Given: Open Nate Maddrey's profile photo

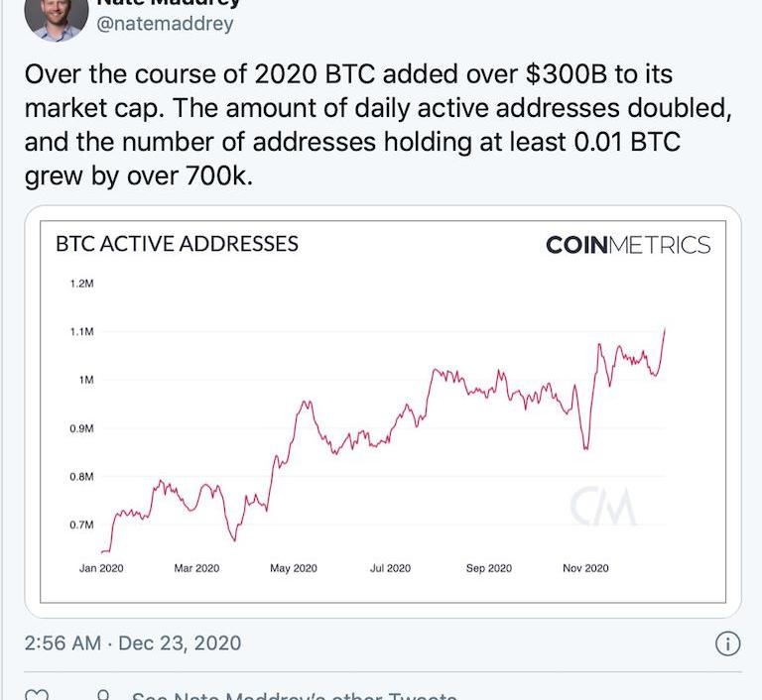Looking at the screenshot, I should [x=57, y=20].
